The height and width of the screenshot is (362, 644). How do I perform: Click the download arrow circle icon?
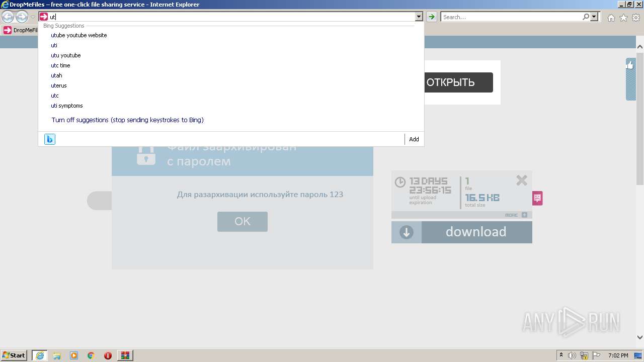(407, 232)
